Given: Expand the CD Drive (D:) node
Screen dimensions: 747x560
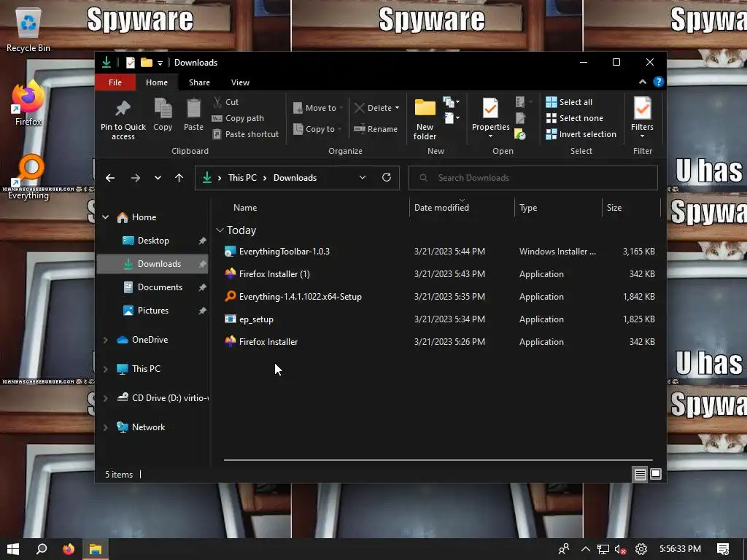Looking at the screenshot, I should pyautogui.click(x=105, y=398).
